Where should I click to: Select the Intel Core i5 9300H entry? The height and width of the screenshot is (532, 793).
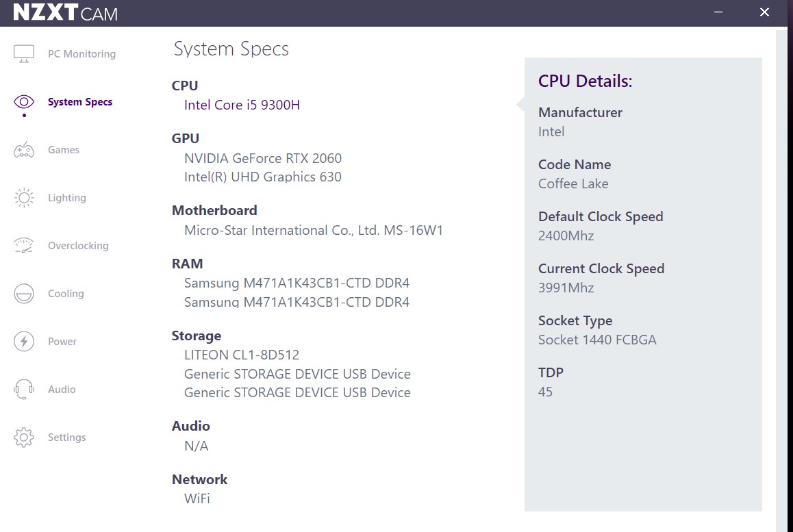[242, 105]
